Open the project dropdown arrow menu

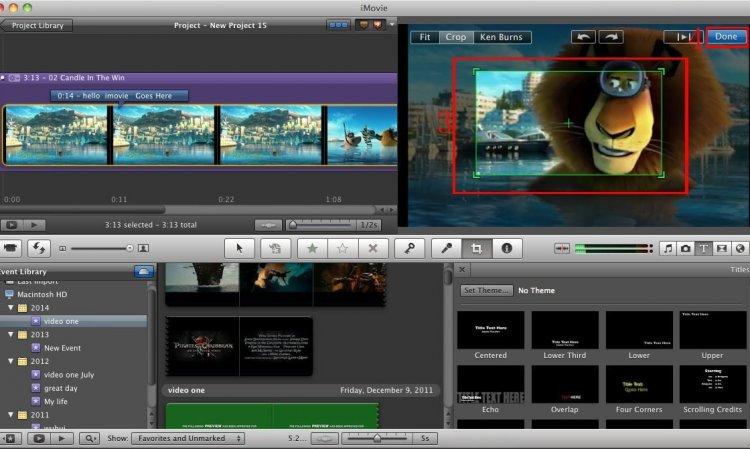click(392, 24)
